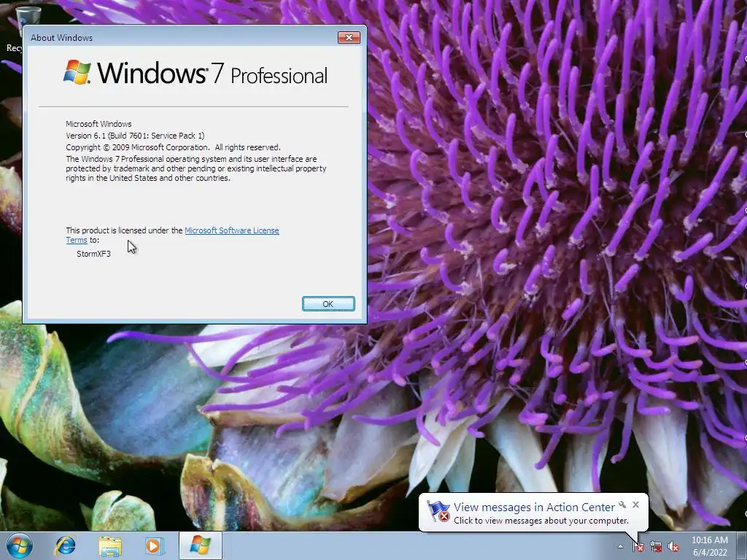
Task: Open the Action Center flag tray icon
Action: [638, 547]
